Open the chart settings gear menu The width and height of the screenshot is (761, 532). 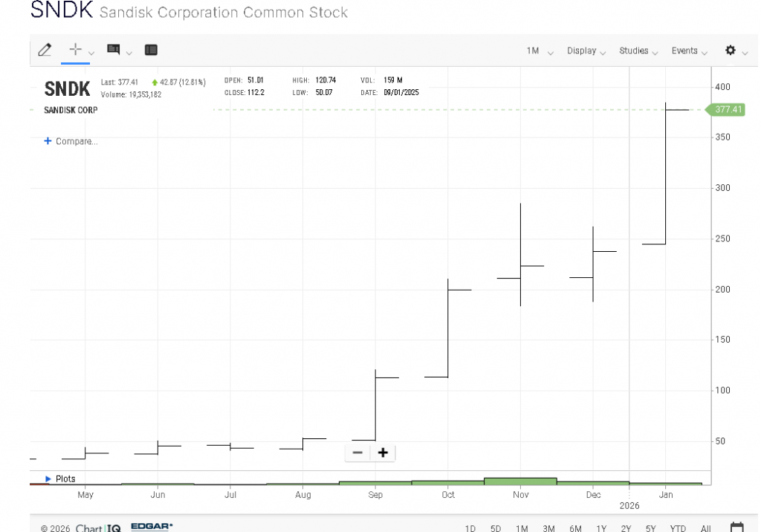click(x=731, y=51)
